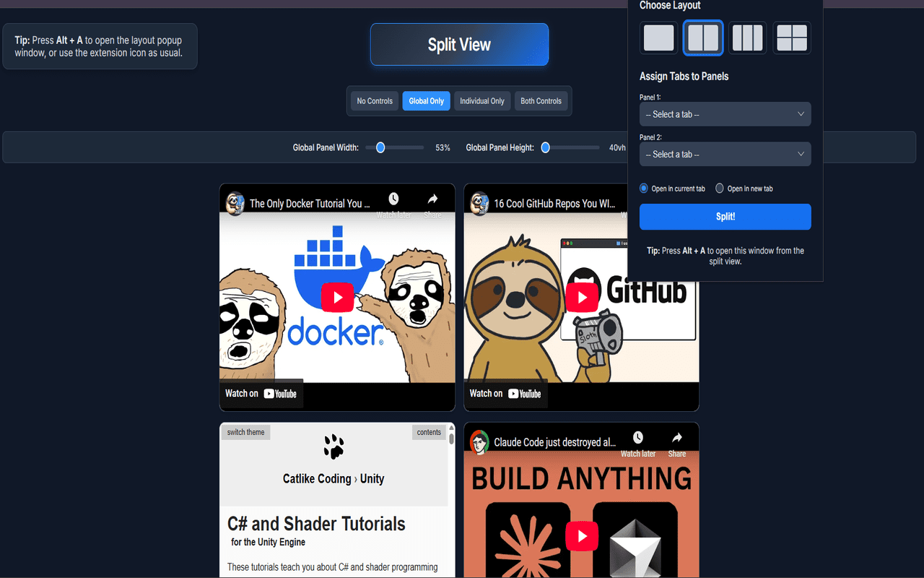Switch to No Controls mode
This screenshot has height=578, width=924.
tap(375, 101)
